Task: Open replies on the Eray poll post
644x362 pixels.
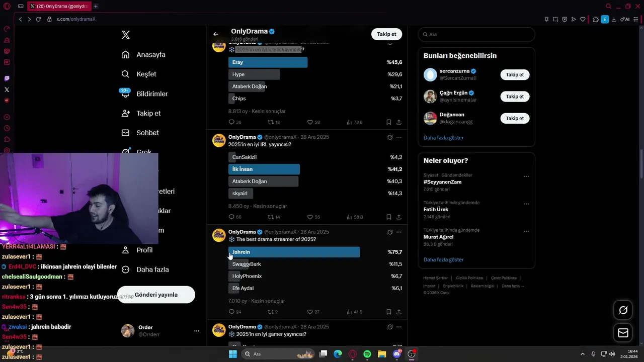Action: [235, 122]
